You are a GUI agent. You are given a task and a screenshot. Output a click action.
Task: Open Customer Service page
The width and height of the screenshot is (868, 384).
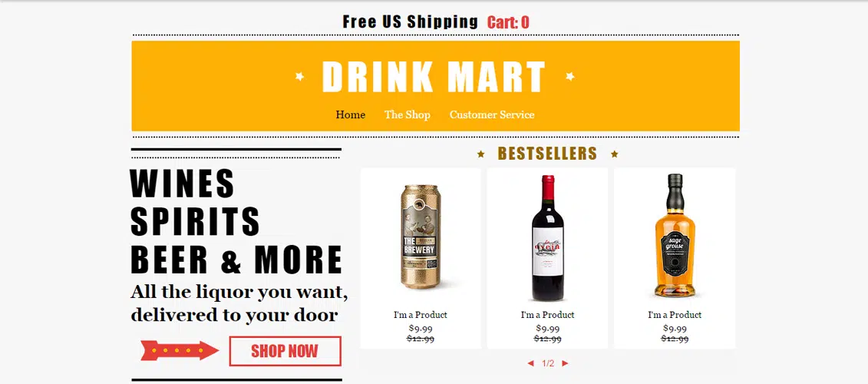pos(492,114)
